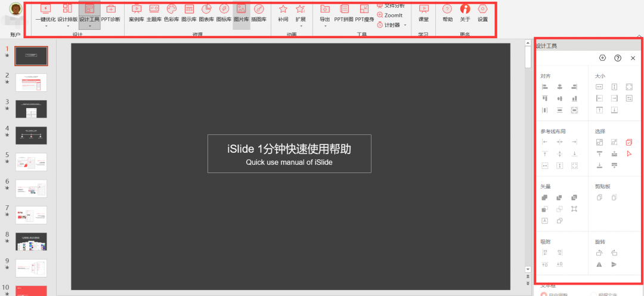Click the slide title text 'iSlide 1分钟快速使用帮助'

(x=289, y=149)
